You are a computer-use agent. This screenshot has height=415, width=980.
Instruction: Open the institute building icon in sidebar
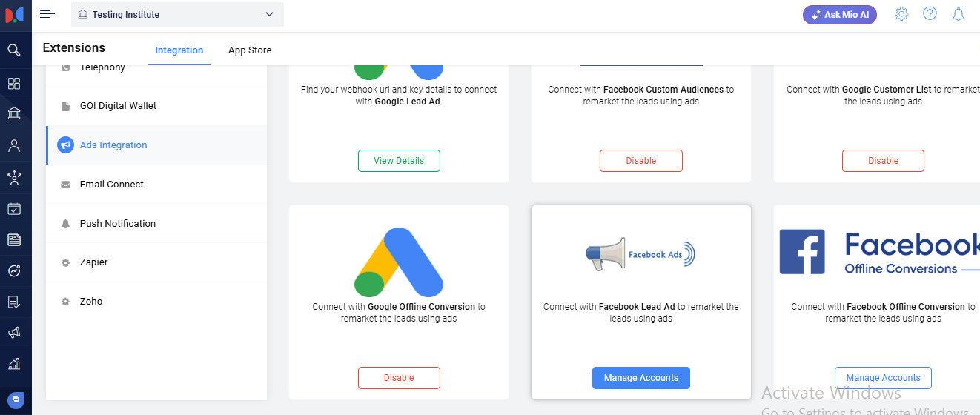(x=14, y=113)
